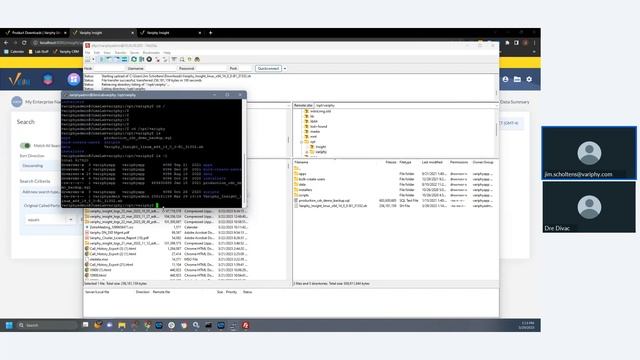Open Lab Stuff bookmark in browser
Screen dimensions: 640x360
[39, 52]
